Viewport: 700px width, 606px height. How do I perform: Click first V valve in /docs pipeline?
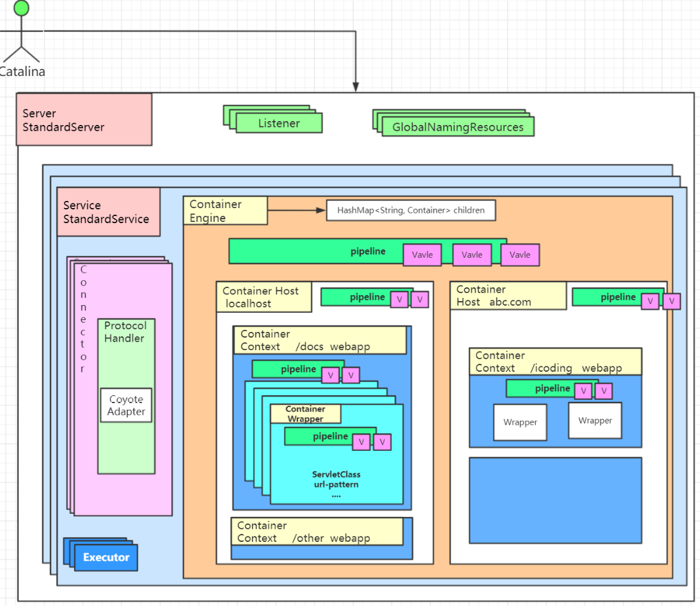[x=331, y=375]
